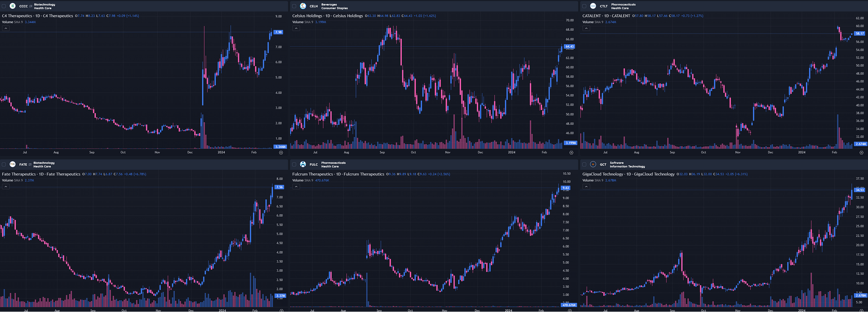Select Volume SMA 9 indicator on FULC chart
Image resolution: width=868 pixels, height=312 pixels.
303,180
